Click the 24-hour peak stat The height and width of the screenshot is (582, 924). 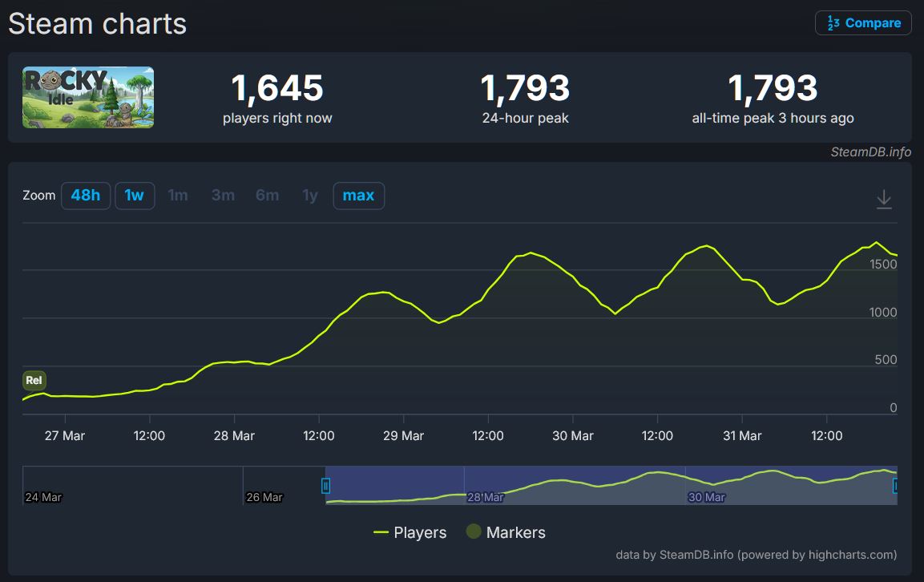(x=525, y=98)
